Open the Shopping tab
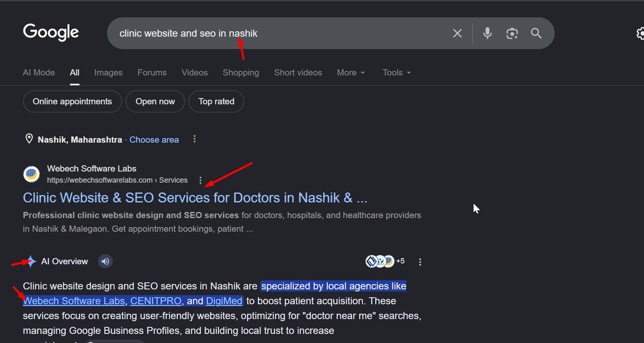The width and height of the screenshot is (644, 343). point(241,73)
